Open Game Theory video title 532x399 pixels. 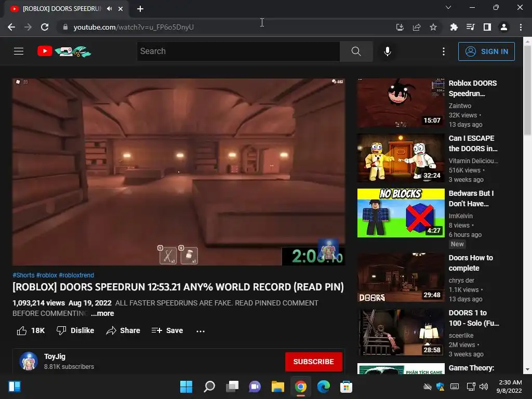[x=471, y=368]
